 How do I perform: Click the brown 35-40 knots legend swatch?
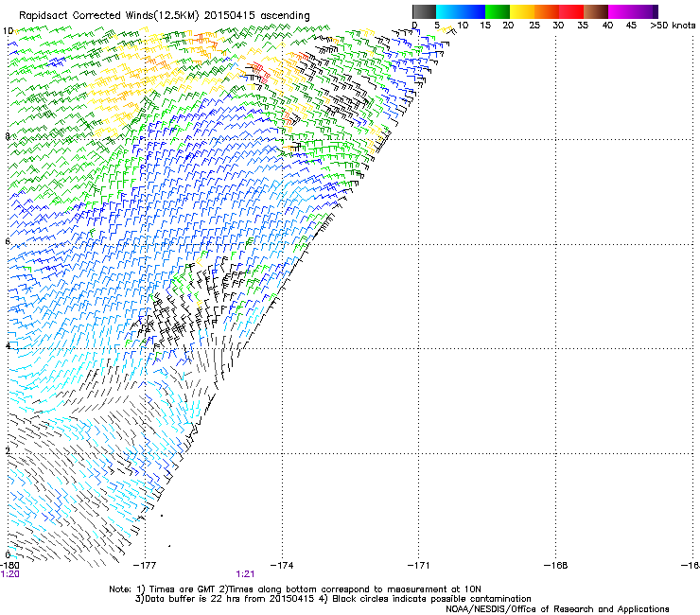(596, 11)
